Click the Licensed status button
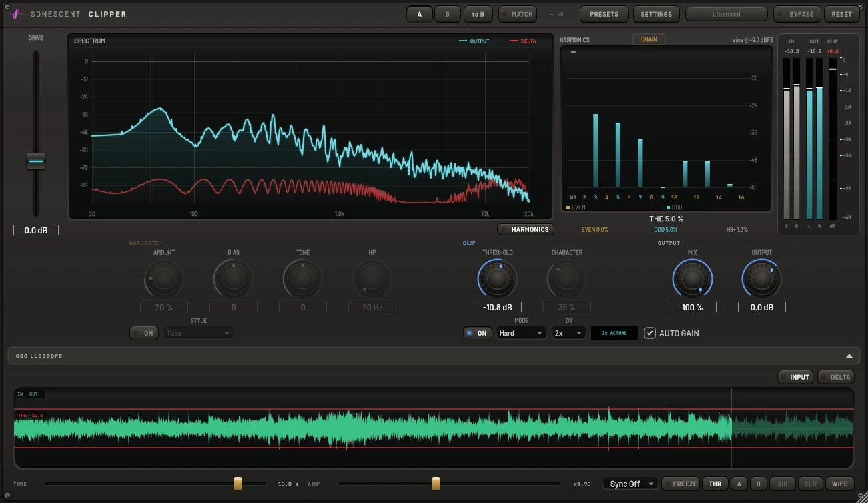 [726, 14]
